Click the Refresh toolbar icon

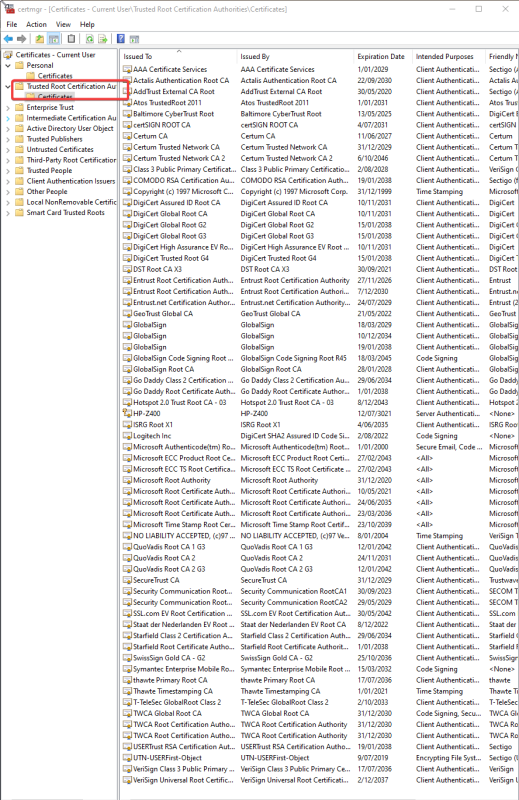click(89, 39)
